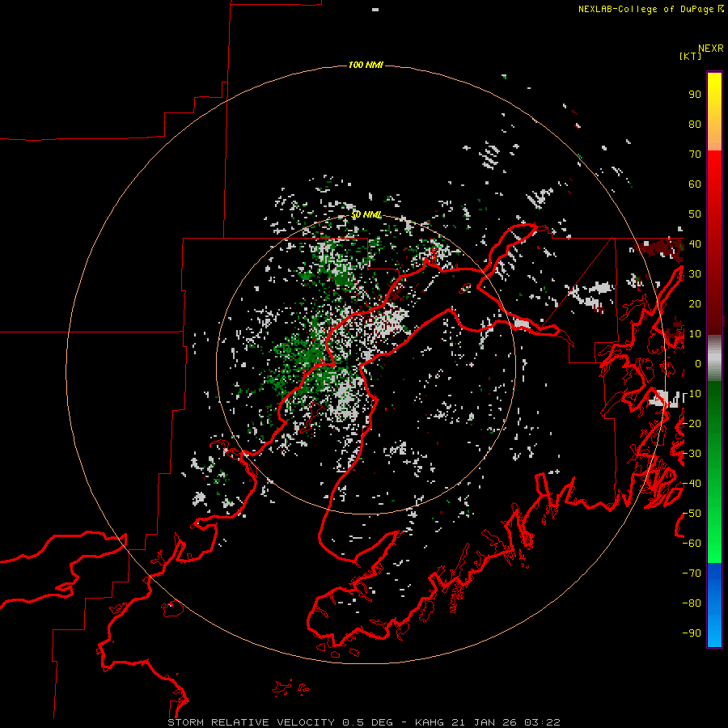
Task: Click the 90 knot legend value
Action: point(695,95)
